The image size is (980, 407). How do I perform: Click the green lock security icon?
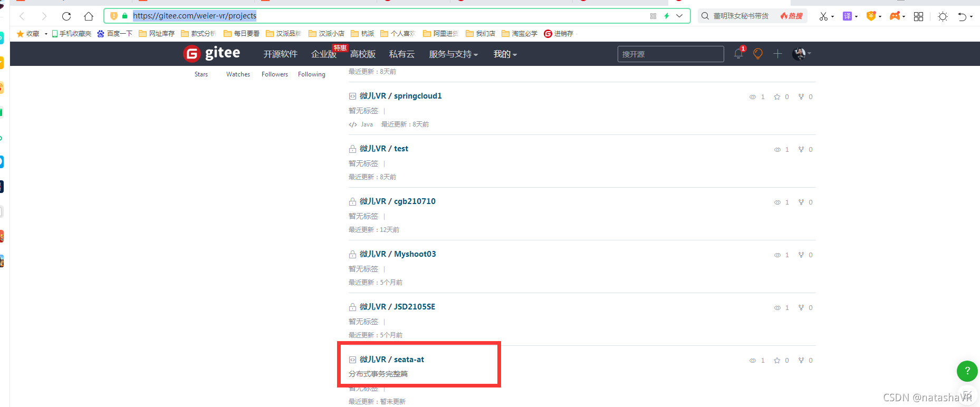pos(124,16)
